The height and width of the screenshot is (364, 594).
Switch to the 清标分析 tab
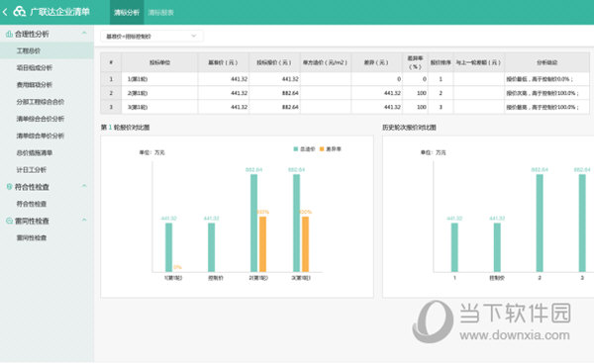(x=127, y=13)
